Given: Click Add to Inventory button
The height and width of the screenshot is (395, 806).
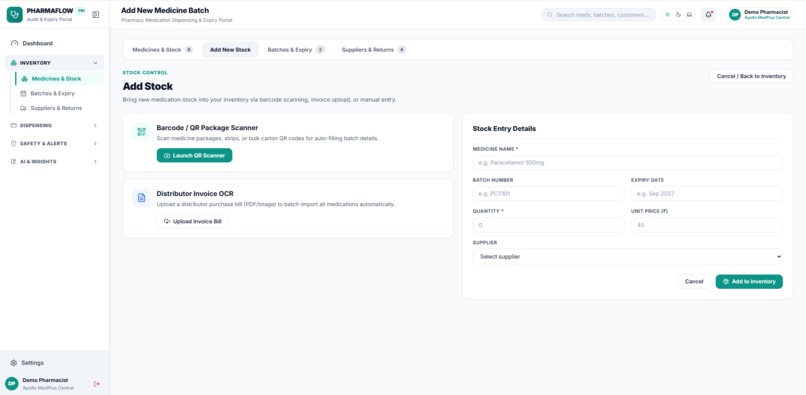Looking at the screenshot, I should pos(749,281).
